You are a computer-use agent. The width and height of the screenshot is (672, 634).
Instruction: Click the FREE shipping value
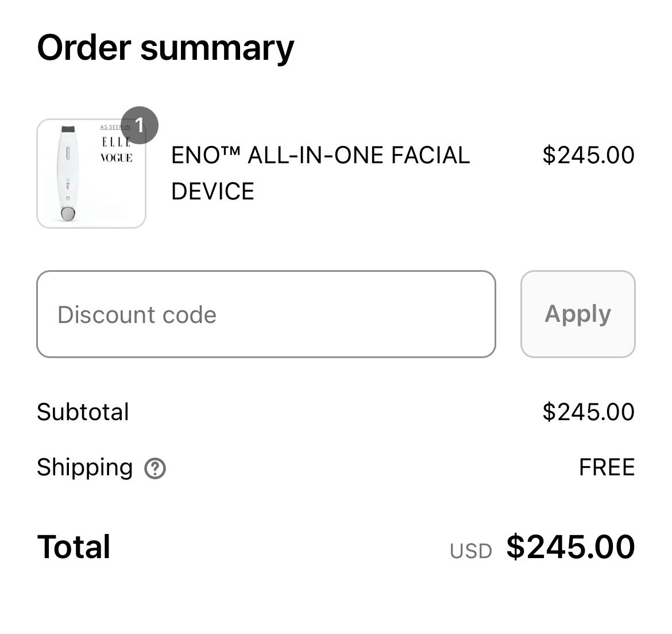pos(607,467)
